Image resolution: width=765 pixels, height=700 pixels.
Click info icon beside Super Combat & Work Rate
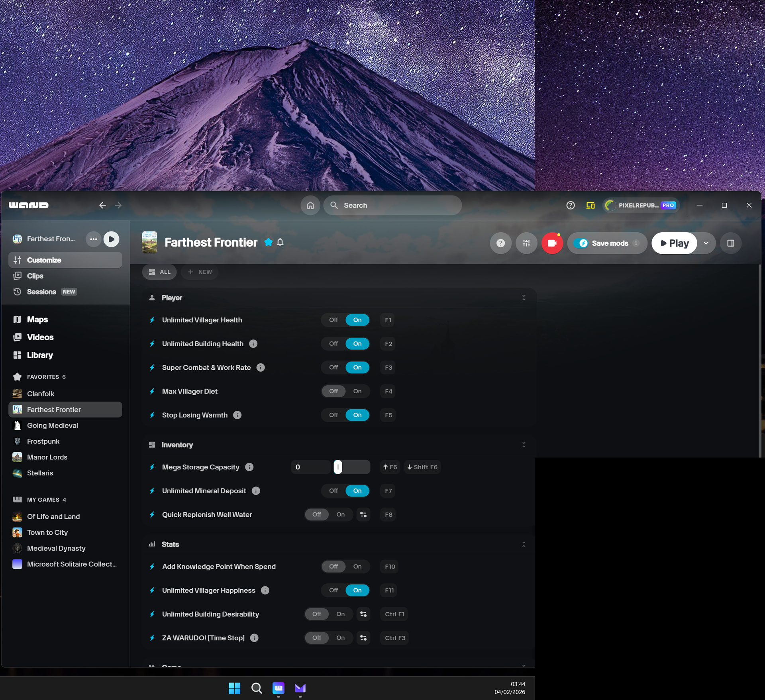pyautogui.click(x=261, y=367)
